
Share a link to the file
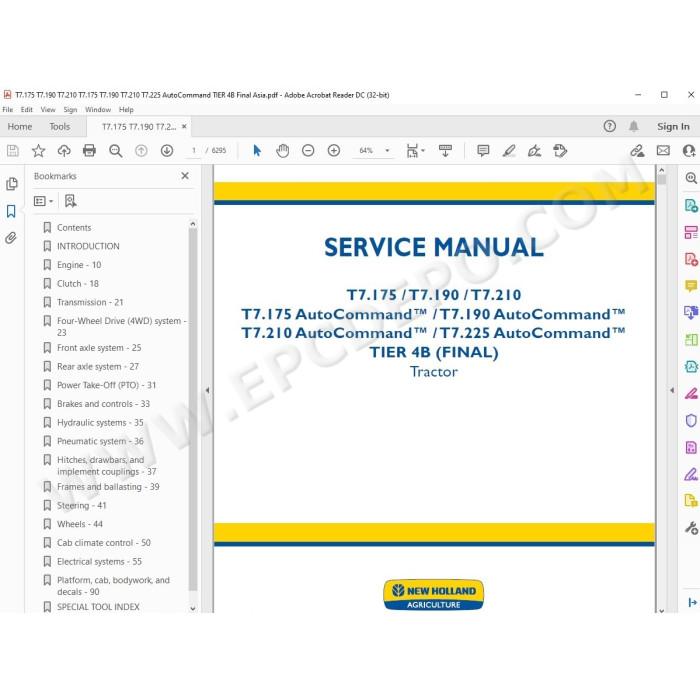[637, 150]
